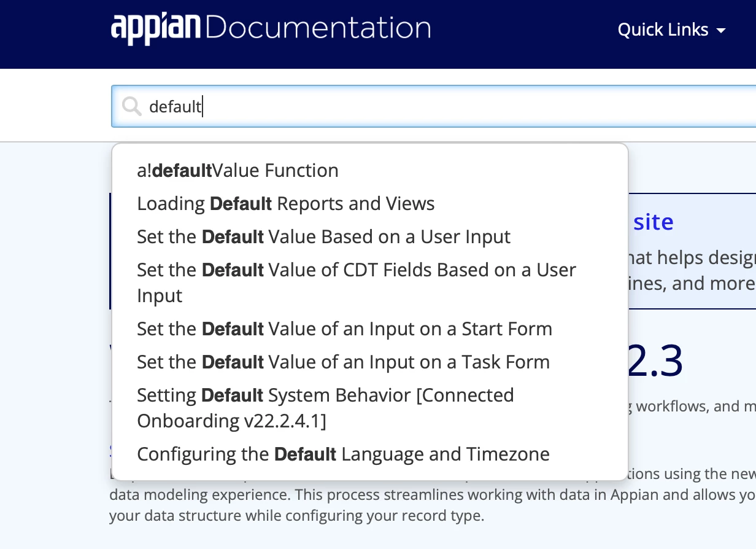Screen dimensions: 756x549
Task: Pick "Default Value of an Input on a Task Form"
Action: tap(370, 362)
